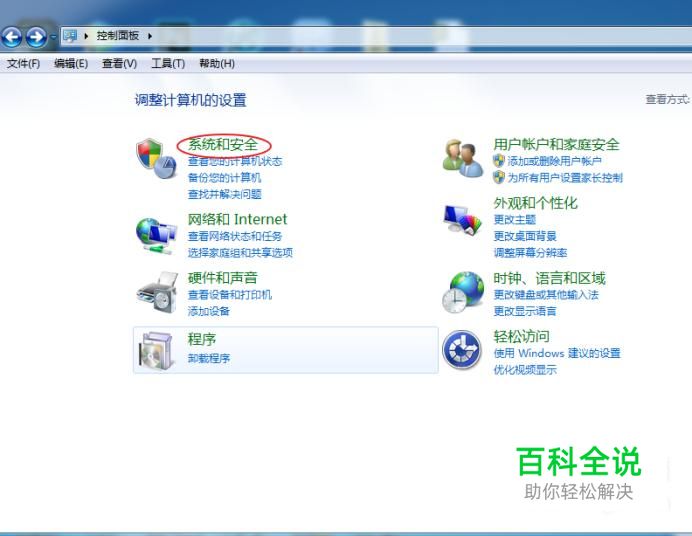
Task: Open 时钟、语言和区域 category
Action: pos(549,278)
